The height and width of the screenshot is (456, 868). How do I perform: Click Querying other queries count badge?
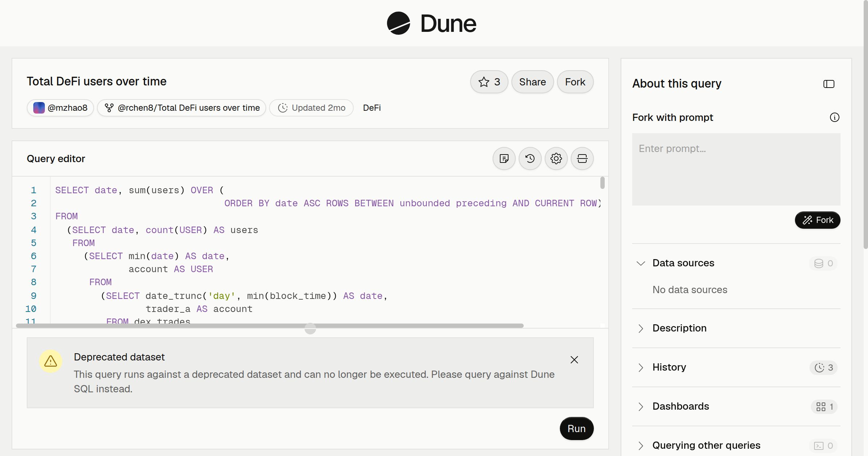click(823, 446)
